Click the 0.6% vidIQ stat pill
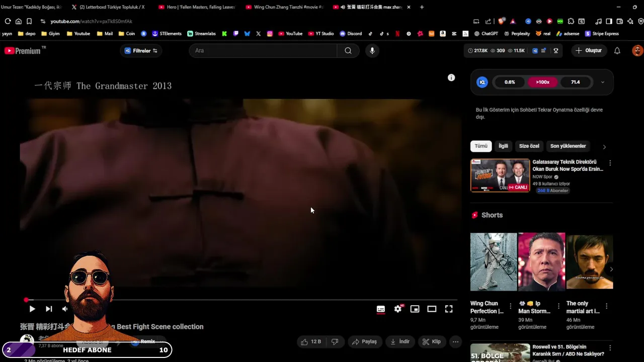This screenshot has width=644, height=362. (x=510, y=82)
